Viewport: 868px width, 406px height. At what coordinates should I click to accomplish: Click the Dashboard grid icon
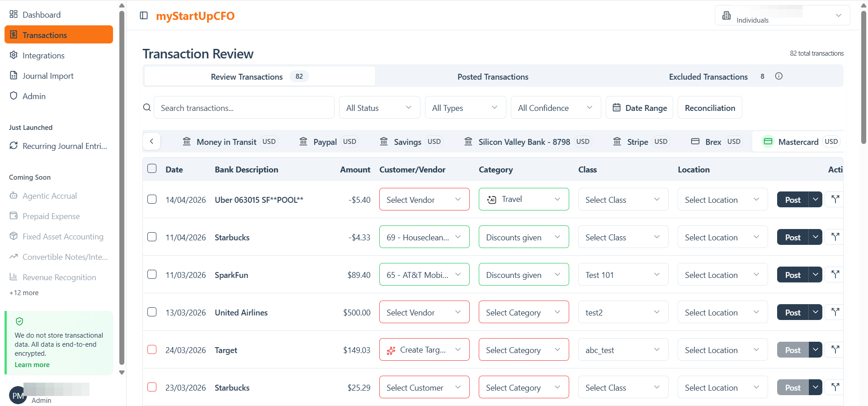14,14
